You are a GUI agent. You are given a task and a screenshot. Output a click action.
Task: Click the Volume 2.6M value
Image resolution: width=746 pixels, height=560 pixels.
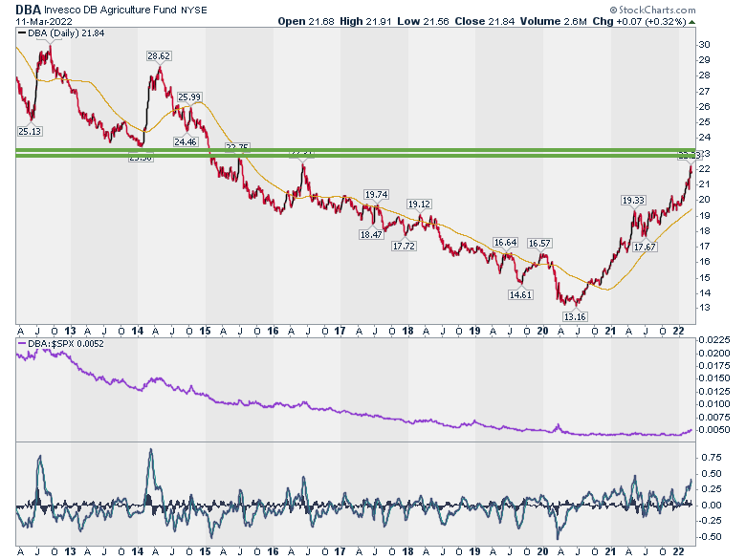click(x=553, y=21)
